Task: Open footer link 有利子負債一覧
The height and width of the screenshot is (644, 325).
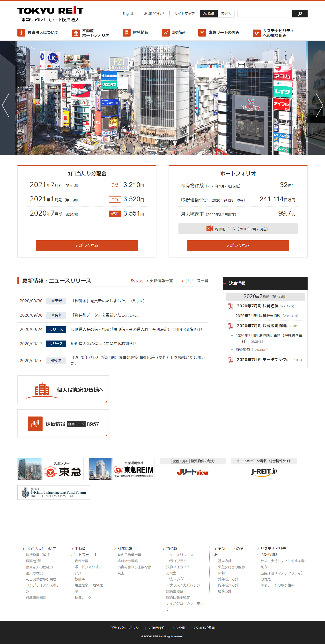Action: click(x=129, y=555)
